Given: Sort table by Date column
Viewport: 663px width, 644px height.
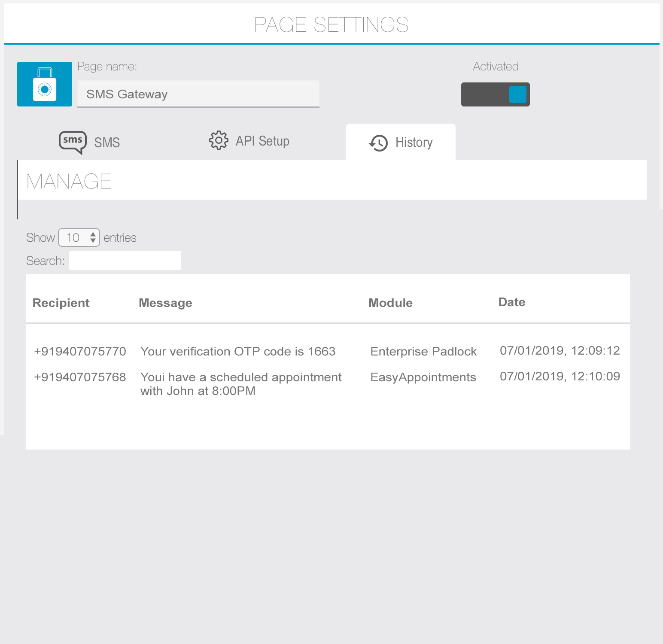Looking at the screenshot, I should [x=512, y=302].
